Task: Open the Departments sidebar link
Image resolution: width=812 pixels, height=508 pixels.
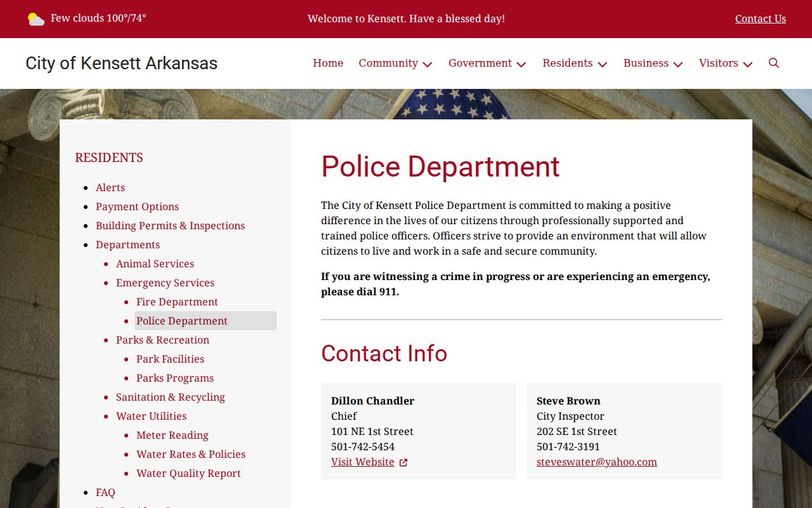Action: click(x=128, y=244)
